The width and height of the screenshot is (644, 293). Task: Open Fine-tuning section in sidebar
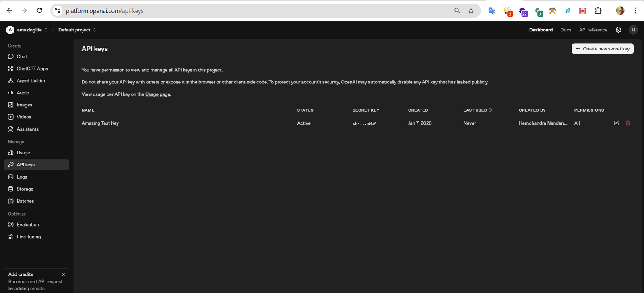[29, 237]
